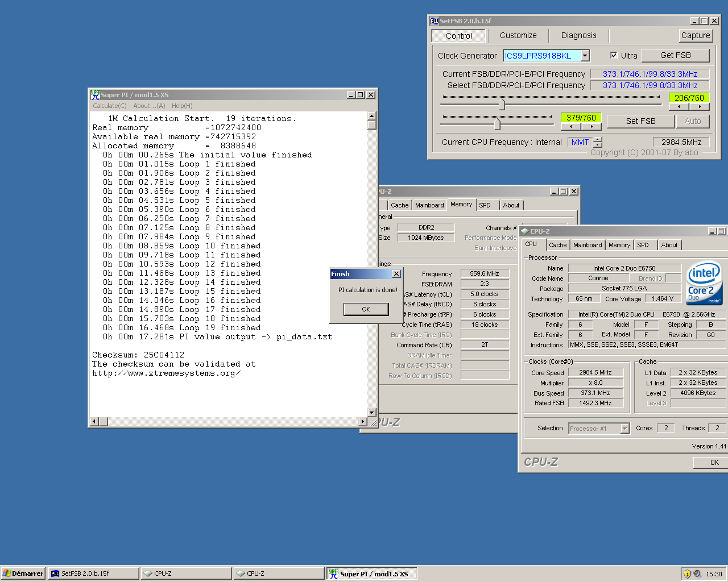Select Cache tab in the back CPU-Z window
Screen dimensions: 728x582
(399, 205)
